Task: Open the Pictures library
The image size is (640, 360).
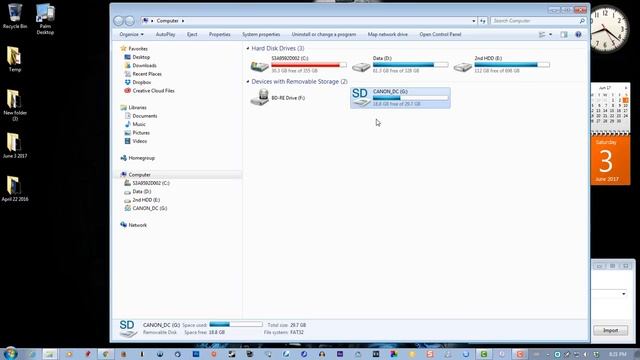Action: 141,133
